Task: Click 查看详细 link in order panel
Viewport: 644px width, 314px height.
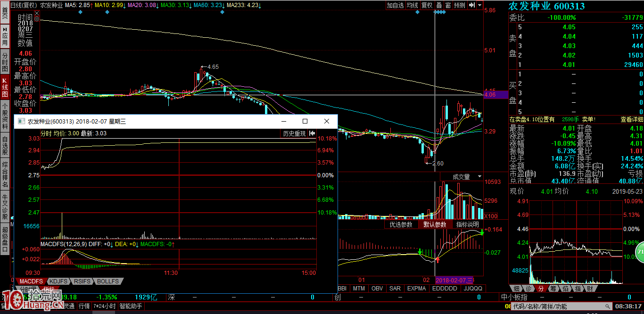Action: pos(631,120)
